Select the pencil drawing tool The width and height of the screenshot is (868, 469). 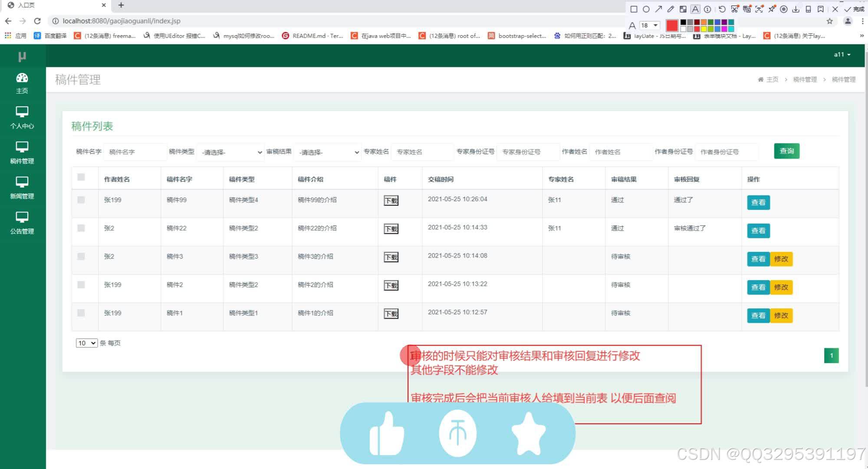671,9
